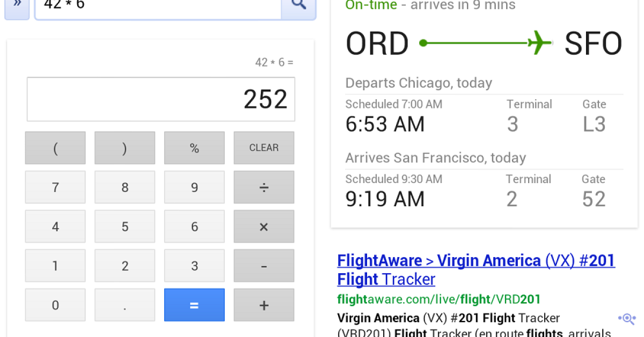Click the magnifying glass search icon
Screen dimensions: 644x337
tap(298, 5)
